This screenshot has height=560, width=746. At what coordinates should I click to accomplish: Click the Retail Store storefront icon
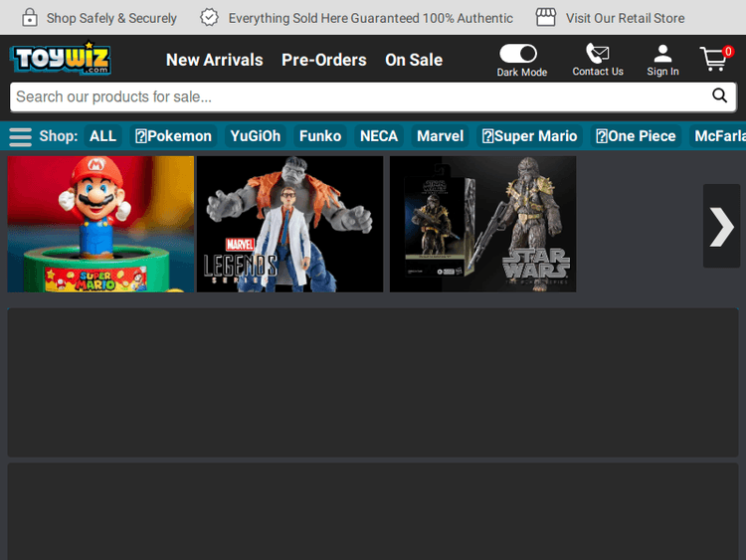(x=545, y=17)
